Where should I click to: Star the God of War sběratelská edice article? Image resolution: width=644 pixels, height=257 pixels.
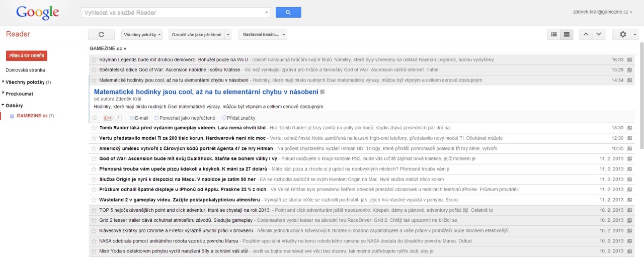click(x=94, y=69)
